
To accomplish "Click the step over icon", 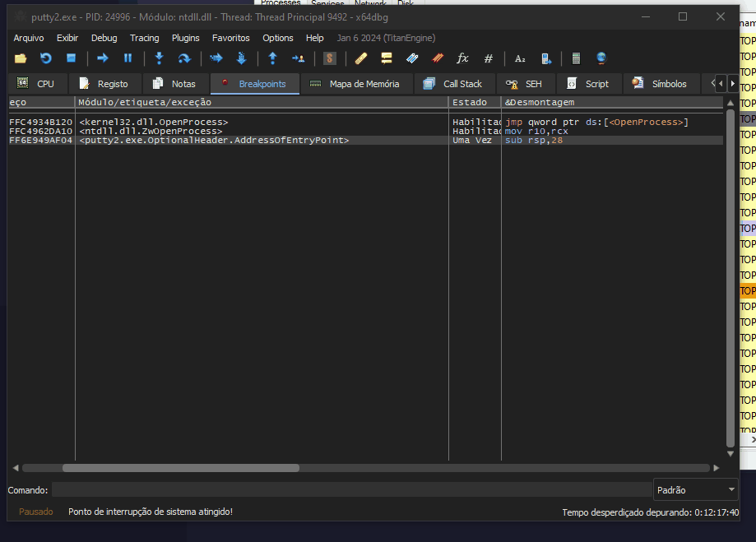I will point(184,58).
